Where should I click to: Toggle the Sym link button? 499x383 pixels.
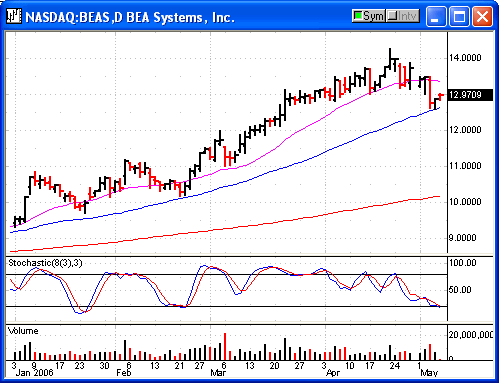click(x=369, y=16)
